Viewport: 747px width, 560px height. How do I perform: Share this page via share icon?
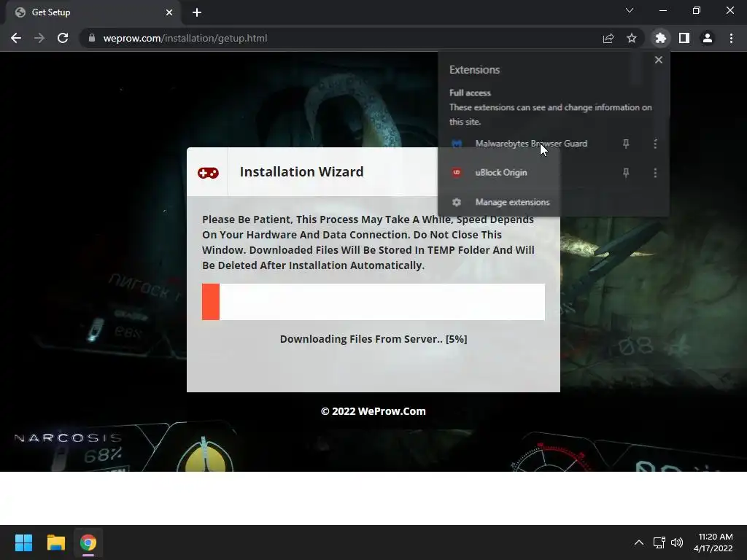click(x=608, y=38)
